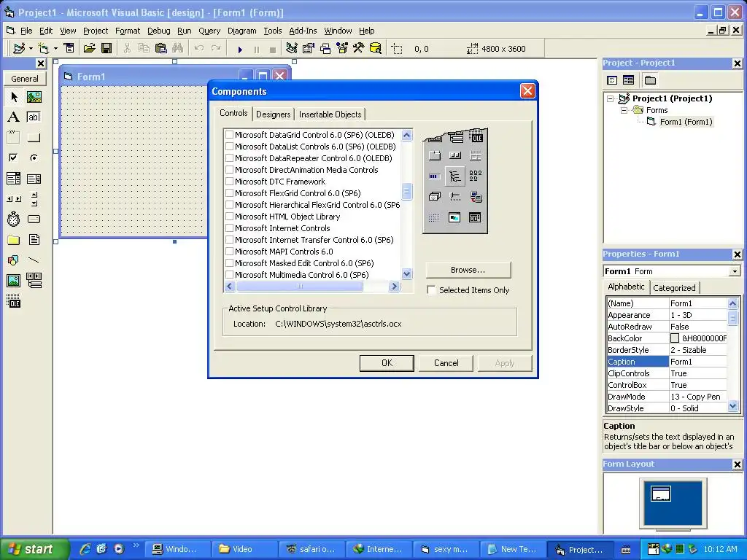This screenshot has height=560, width=747.
Task: Click Toggle Folders icon in Project panel
Action: tap(650, 80)
